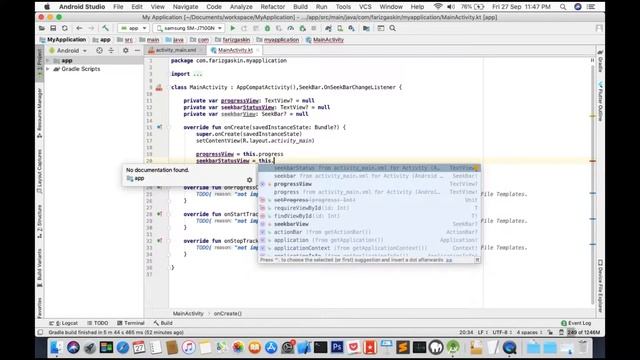640x360 pixels.
Task: Toggle the Flutter Outline side panel
Action: pyautogui.click(x=600, y=102)
